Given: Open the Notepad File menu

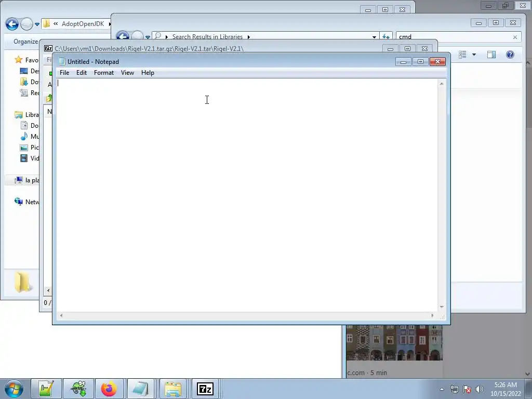Looking at the screenshot, I should [64, 73].
